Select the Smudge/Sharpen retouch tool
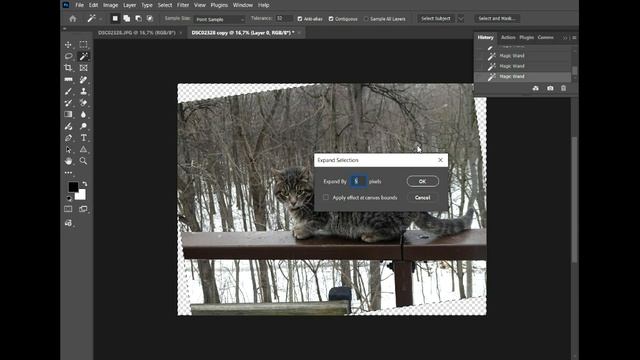The height and width of the screenshot is (360, 640). click(68, 127)
